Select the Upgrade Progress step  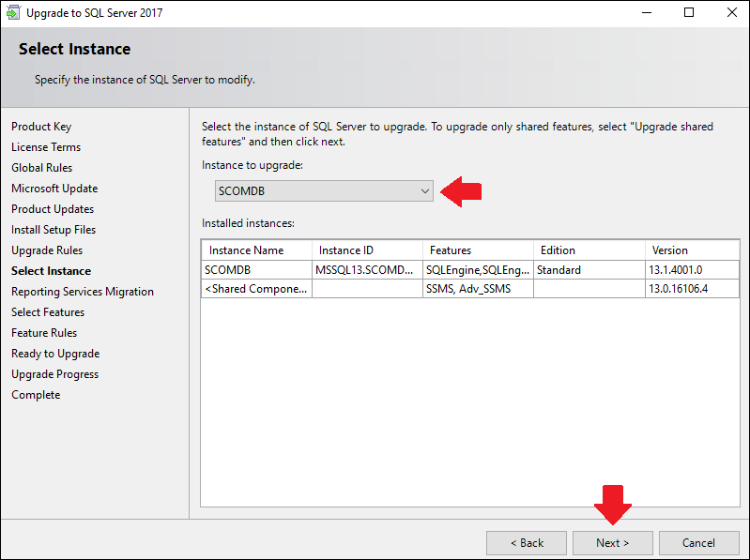[55, 374]
